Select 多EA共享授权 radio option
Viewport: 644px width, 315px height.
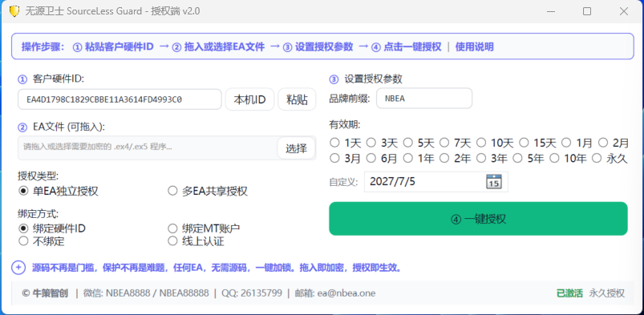208,191
